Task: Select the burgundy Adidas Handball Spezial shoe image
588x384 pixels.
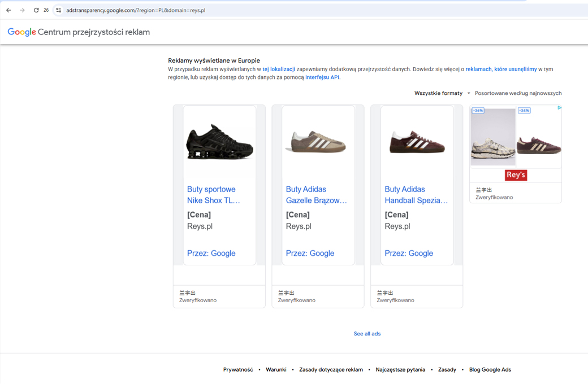Action: (x=417, y=142)
